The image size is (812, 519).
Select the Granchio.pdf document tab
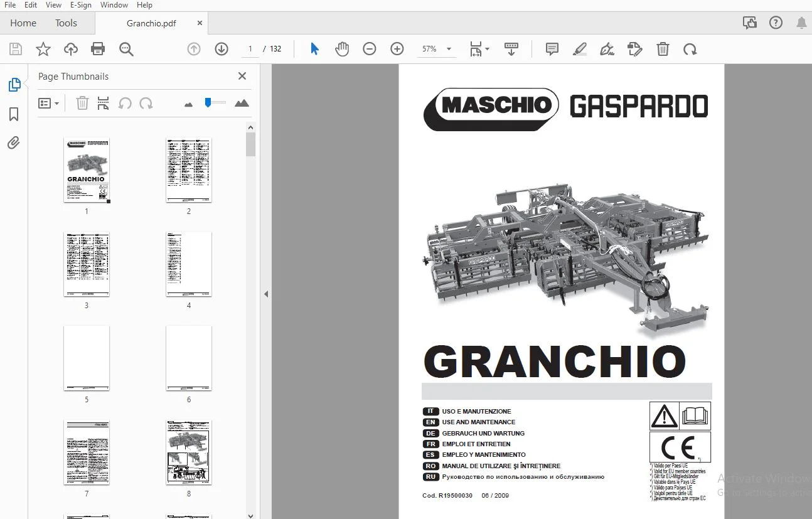(x=151, y=23)
